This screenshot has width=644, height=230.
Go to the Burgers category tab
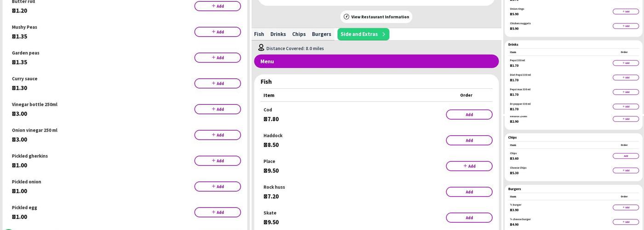tap(321, 34)
